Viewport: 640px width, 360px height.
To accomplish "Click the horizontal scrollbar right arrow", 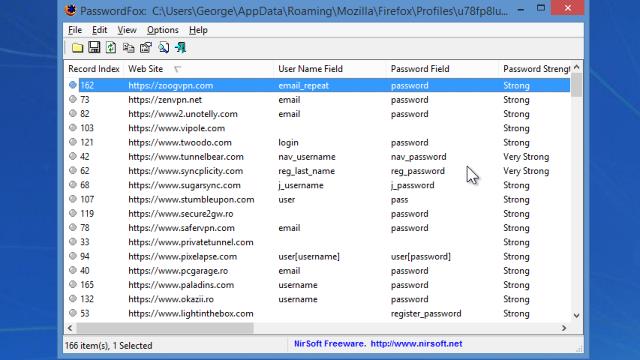I will pos(564,328).
